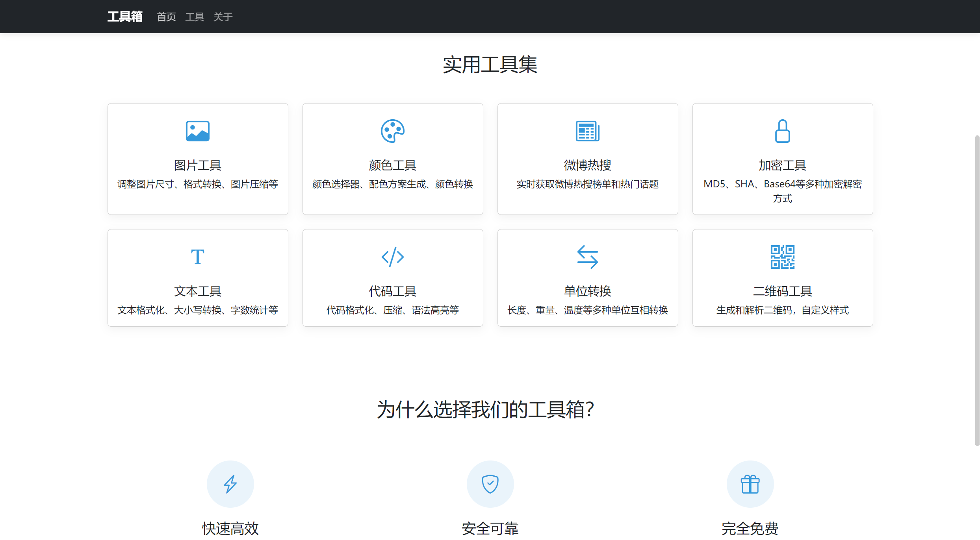Image resolution: width=980 pixels, height=540 pixels.
Task: Click the lightning bolt icon
Action: point(230,484)
